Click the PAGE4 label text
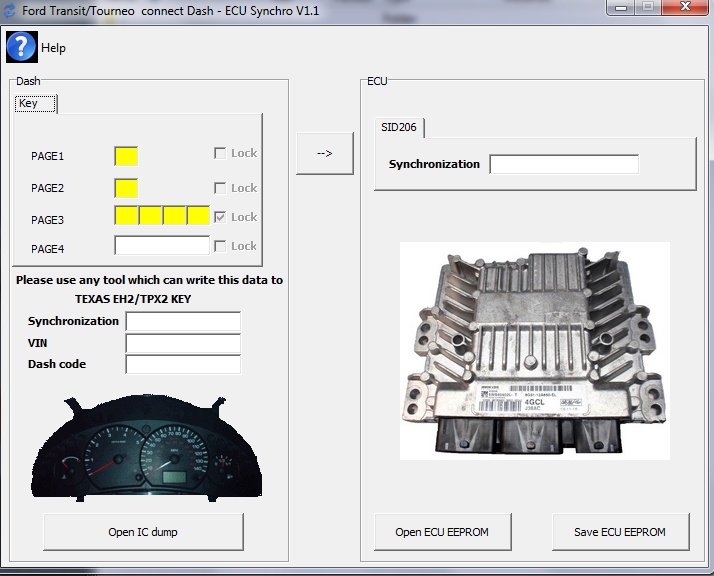Screen dimensions: 714x576 tap(47, 249)
